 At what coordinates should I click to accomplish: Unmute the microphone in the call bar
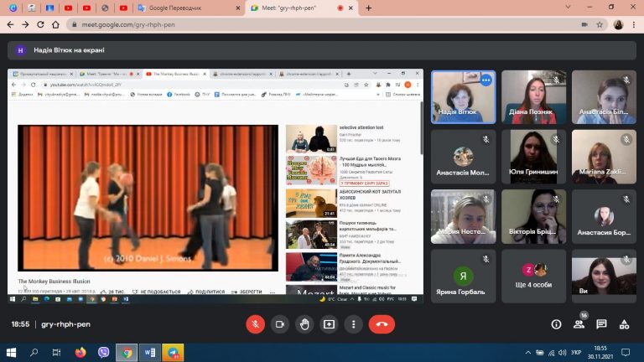click(255, 324)
